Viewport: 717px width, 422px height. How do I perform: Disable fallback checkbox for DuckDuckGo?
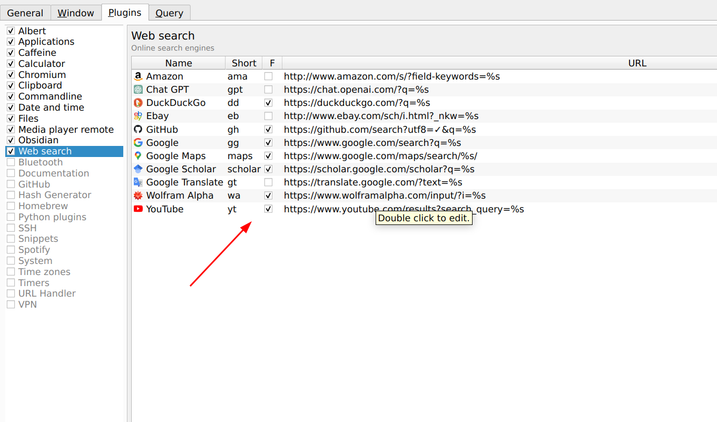[268, 103]
